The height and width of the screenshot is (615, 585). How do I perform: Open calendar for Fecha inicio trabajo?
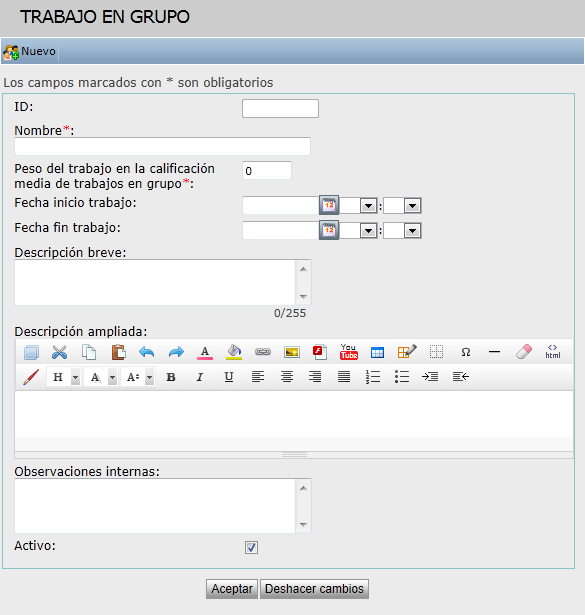pyautogui.click(x=329, y=205)
